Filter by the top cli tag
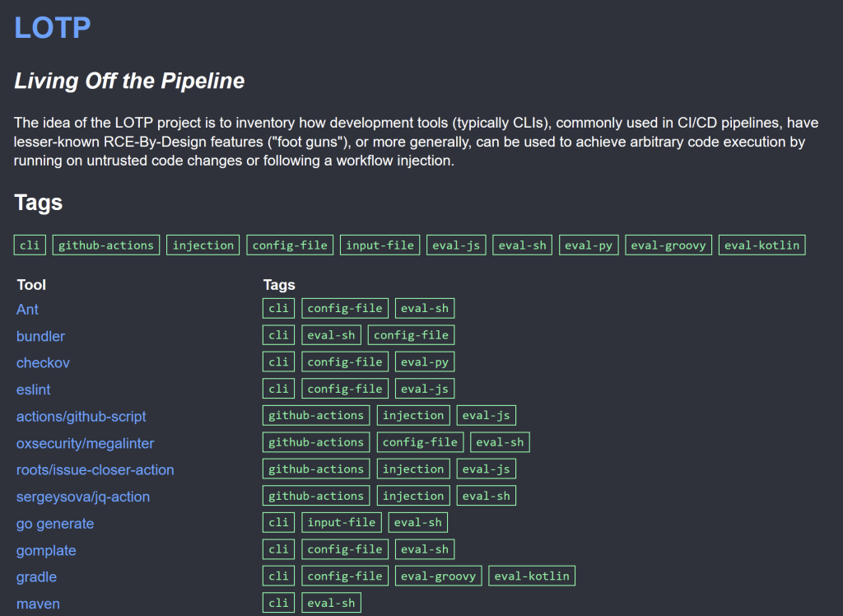The image size is (843, 616). (30, 245)
